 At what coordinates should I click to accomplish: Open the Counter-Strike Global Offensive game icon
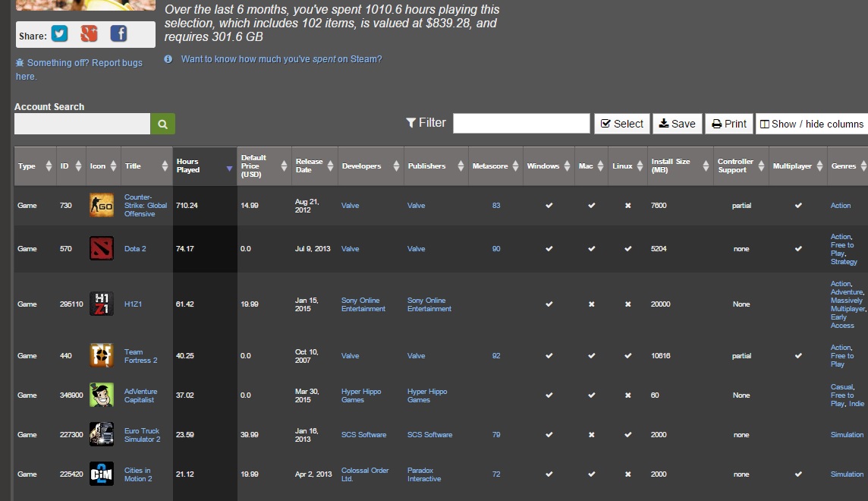[x=102, y=206]
